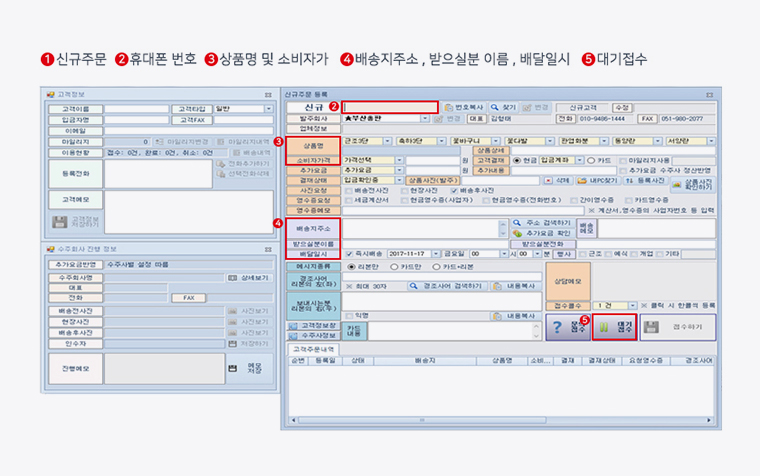Click the phone number input field next to 신규
This screenshot has width=760, height=476.
390,106
